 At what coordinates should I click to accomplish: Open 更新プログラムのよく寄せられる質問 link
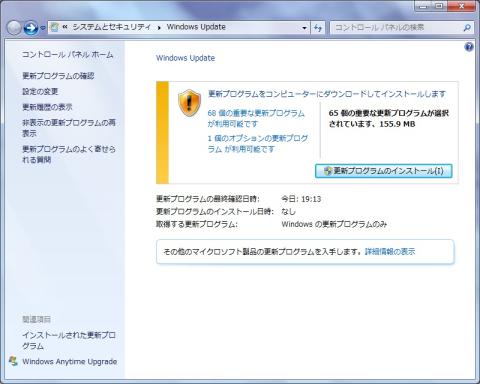69,154
